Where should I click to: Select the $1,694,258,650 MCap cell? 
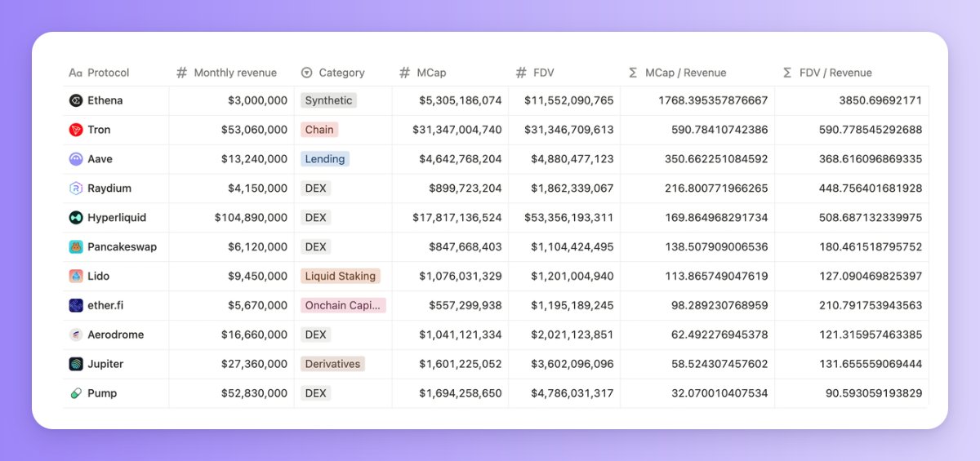[450, 393]
